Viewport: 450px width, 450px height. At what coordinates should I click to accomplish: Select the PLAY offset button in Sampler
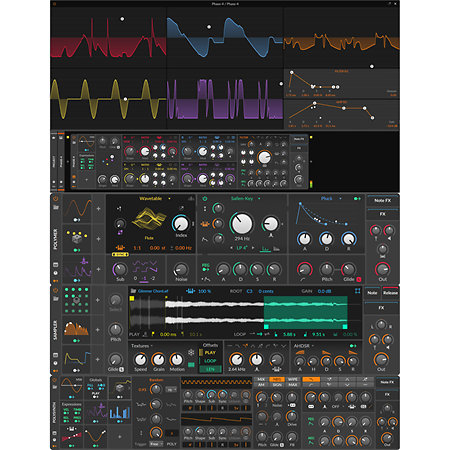(210, 353)
